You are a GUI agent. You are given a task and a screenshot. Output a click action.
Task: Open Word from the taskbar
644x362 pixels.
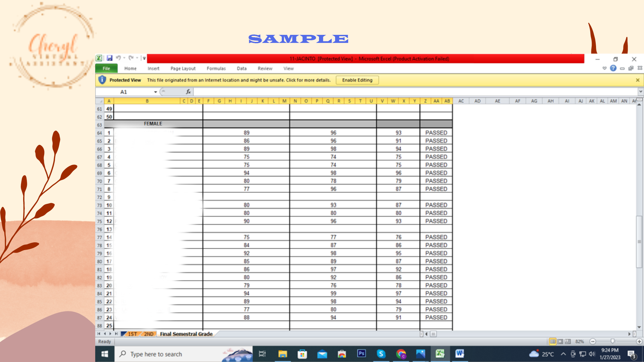(459, 354)
